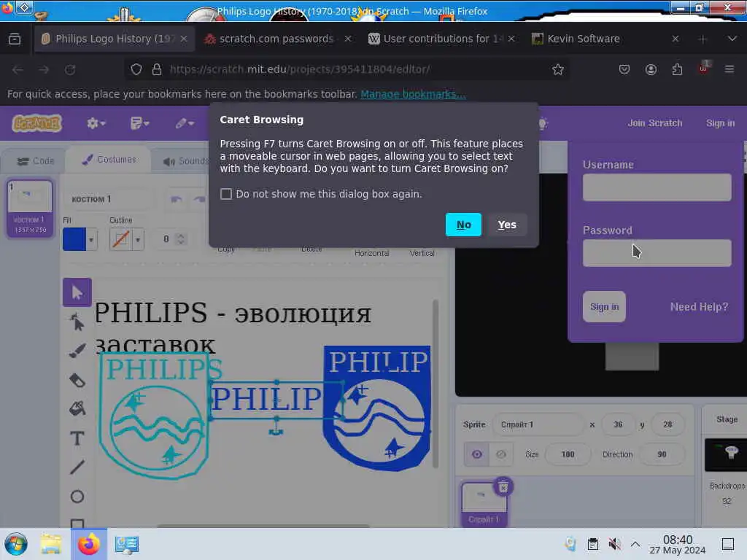Click the Stage backdrop thumbnail

726,455
